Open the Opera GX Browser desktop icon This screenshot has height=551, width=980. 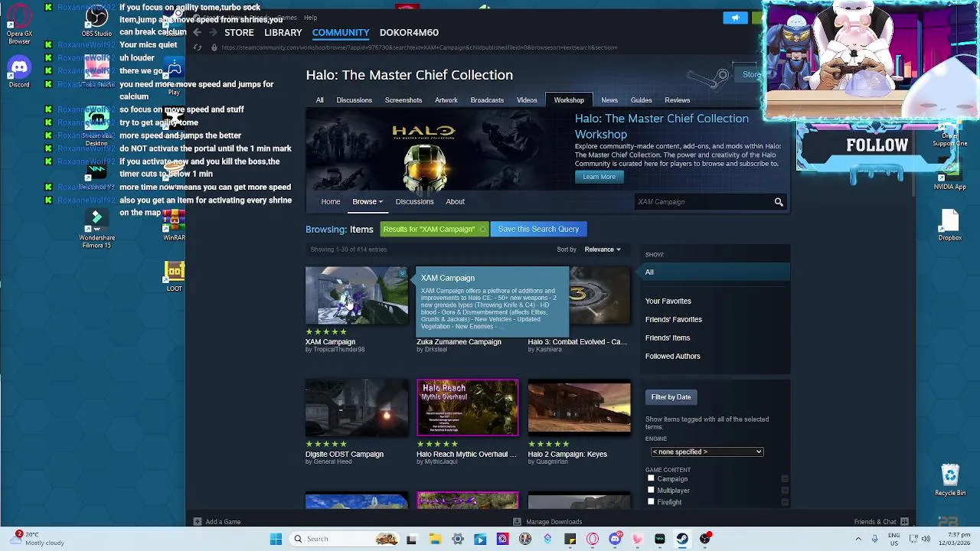(19, 23)
